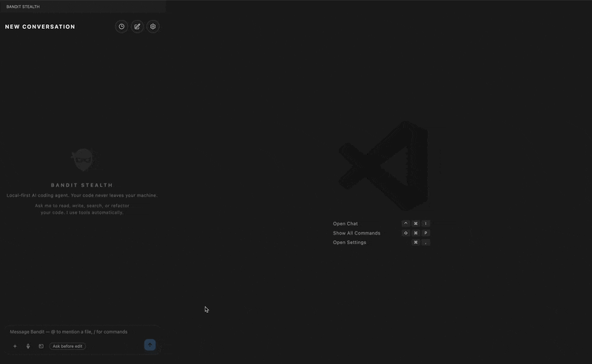Toggle the 'Ask before edit' mode pill
Screen dimensions: 592x364
pos(67,346)
